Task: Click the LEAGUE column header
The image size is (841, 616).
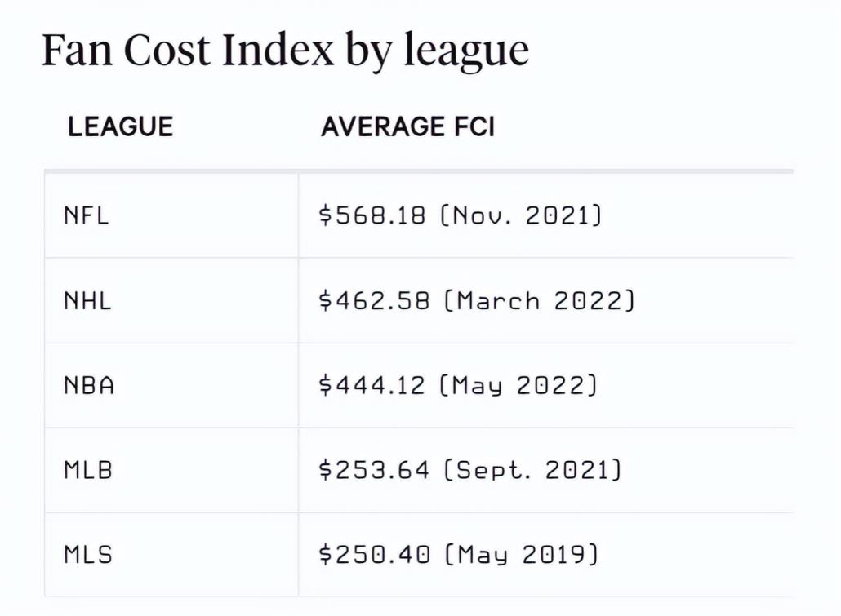Action: coord(121,127)
